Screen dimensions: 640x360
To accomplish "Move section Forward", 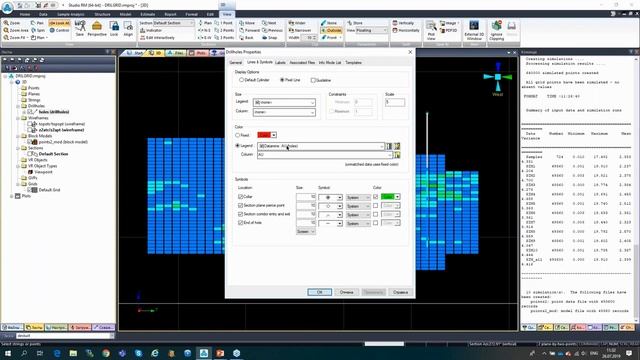I will (x=249, y=30).
